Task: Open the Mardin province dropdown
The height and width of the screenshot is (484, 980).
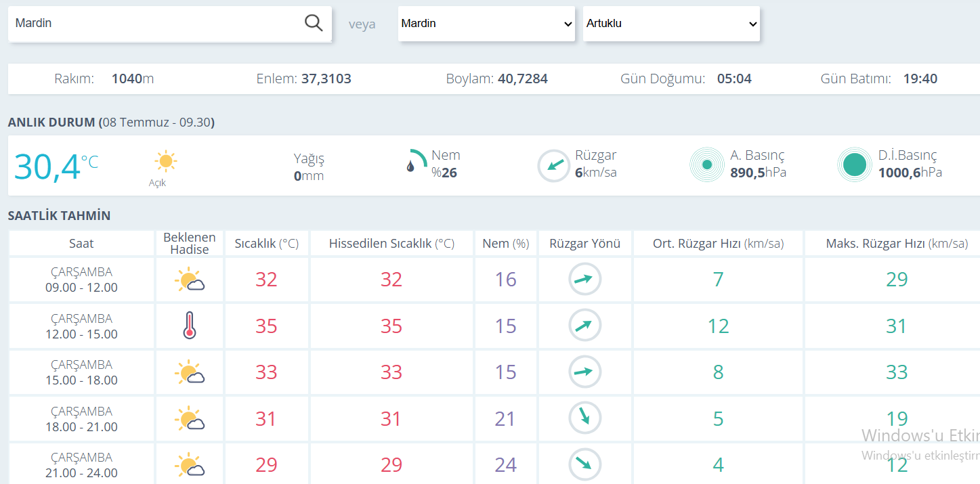Action: coord(486,24)
